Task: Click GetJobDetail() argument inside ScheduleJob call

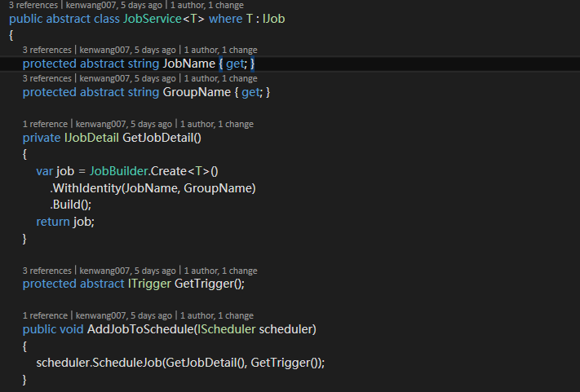Action: [x=206, y=363]
